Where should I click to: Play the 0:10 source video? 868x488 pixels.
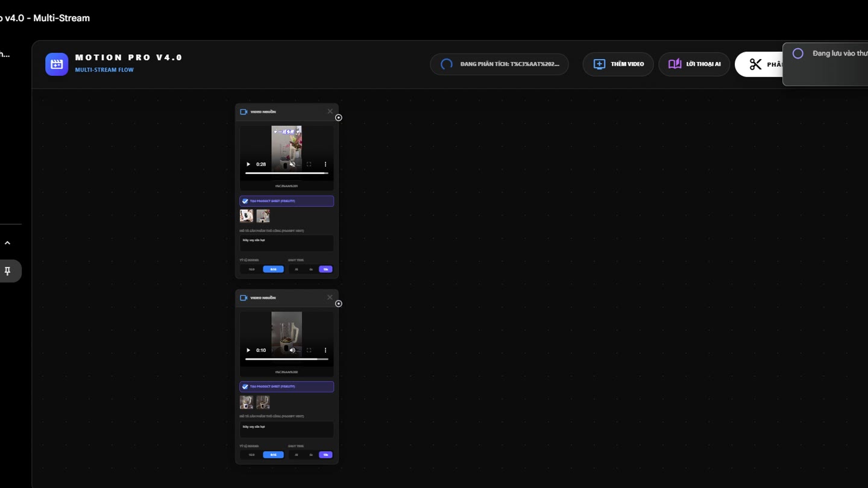(248, 350)
